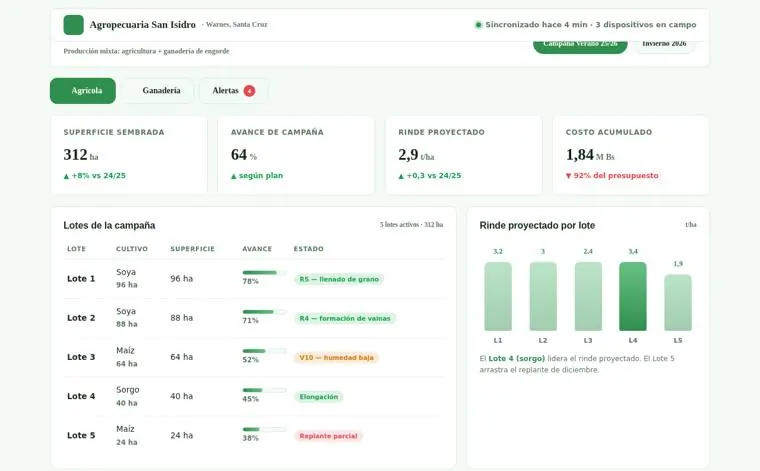
Task: Click the '40 ha' superficie cell
Action: tap(182, 396)
